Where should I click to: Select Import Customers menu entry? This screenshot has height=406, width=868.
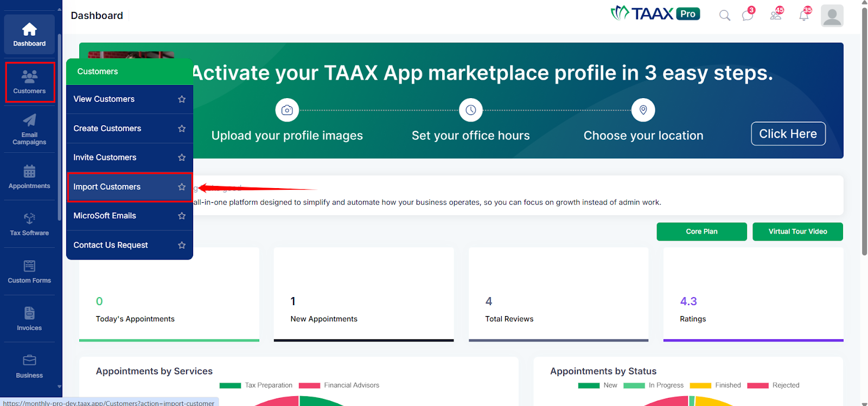[x=130, y=187]
